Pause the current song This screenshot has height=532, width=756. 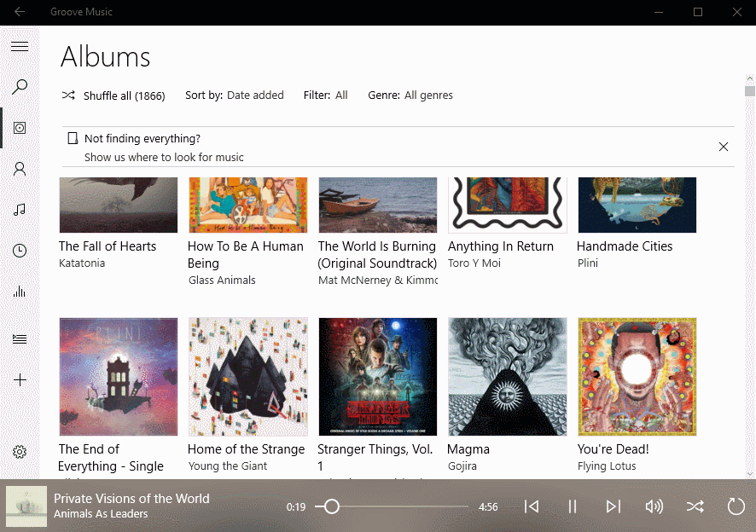pos(573,506)
